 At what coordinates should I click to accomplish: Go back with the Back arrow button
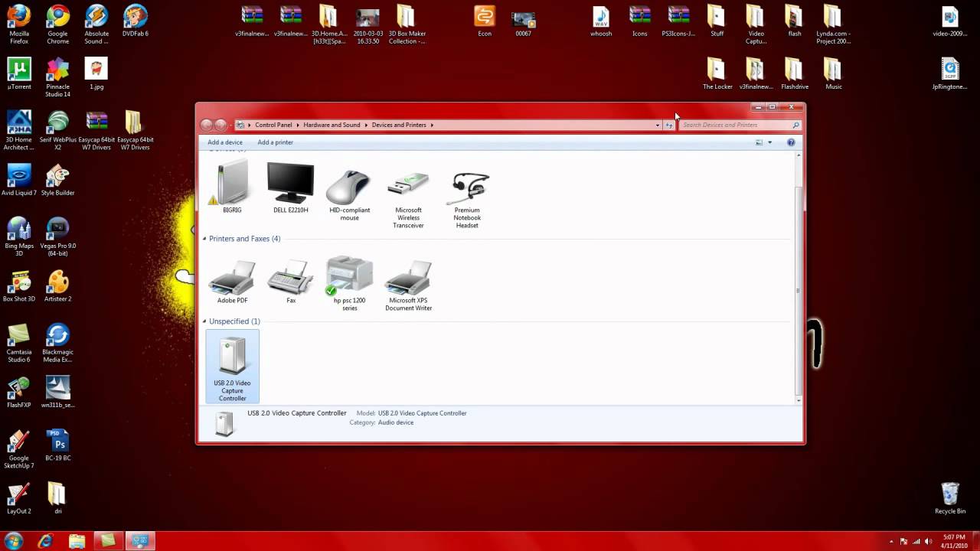[x=207, y=125]
